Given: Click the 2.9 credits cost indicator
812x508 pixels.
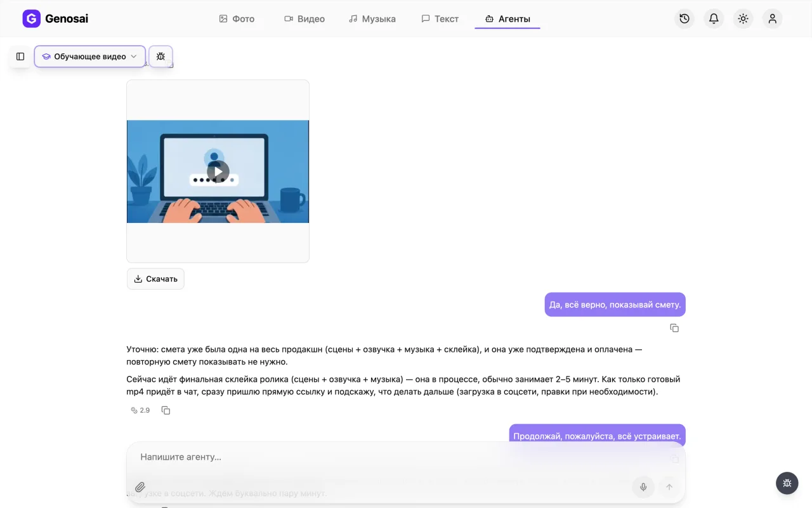Looking at the screenshot, I should click(140, 410).
